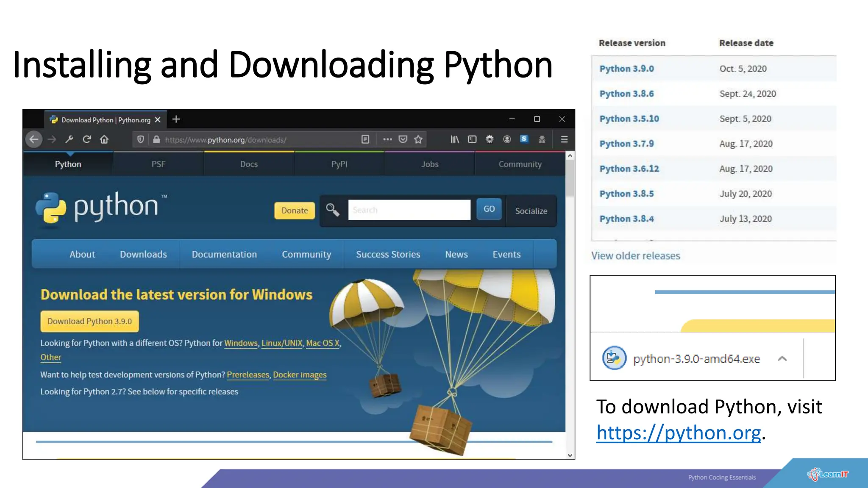Toggle the reader view icon in address bar

(x=365, y=139)
